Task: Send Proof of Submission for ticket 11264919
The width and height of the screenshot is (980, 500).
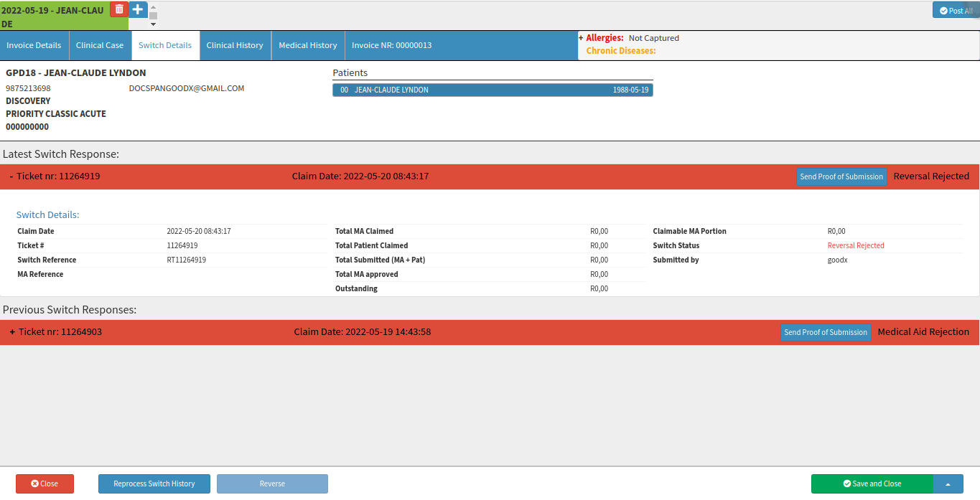Action: [x=841, y=176]
